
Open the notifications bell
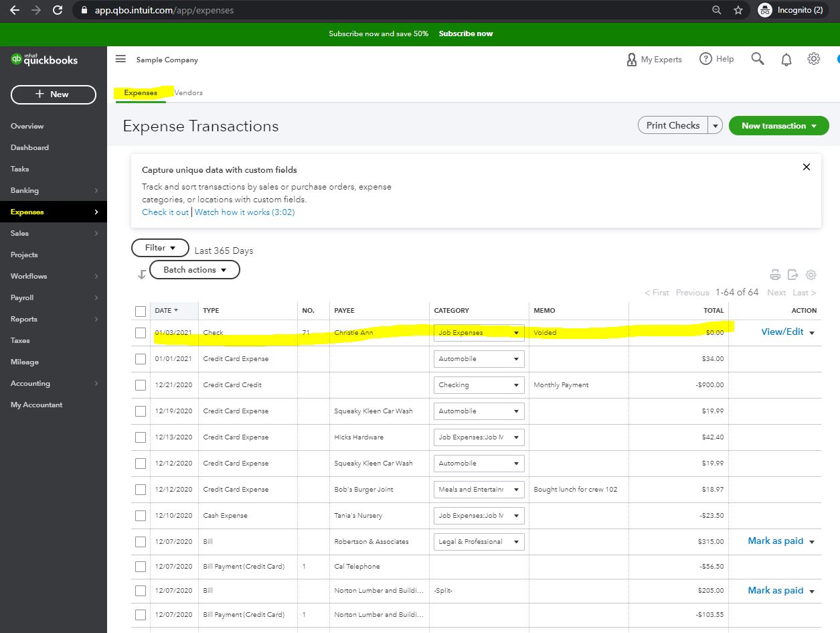(786, 59)
